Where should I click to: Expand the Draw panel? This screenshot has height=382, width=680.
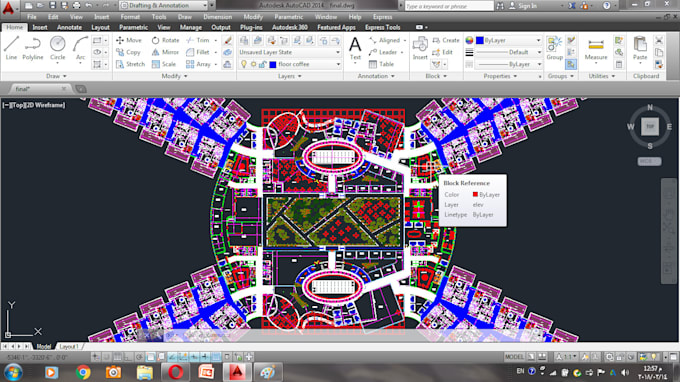56,76
